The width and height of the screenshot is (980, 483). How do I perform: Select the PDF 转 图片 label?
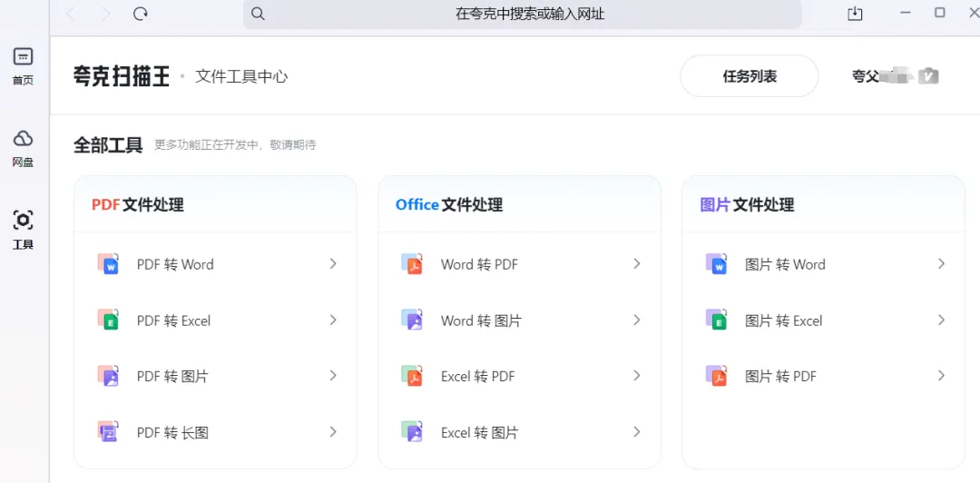click(x=172, y=377)
